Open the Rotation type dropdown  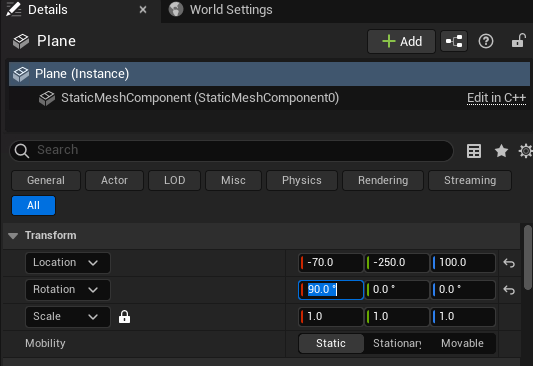68,290
